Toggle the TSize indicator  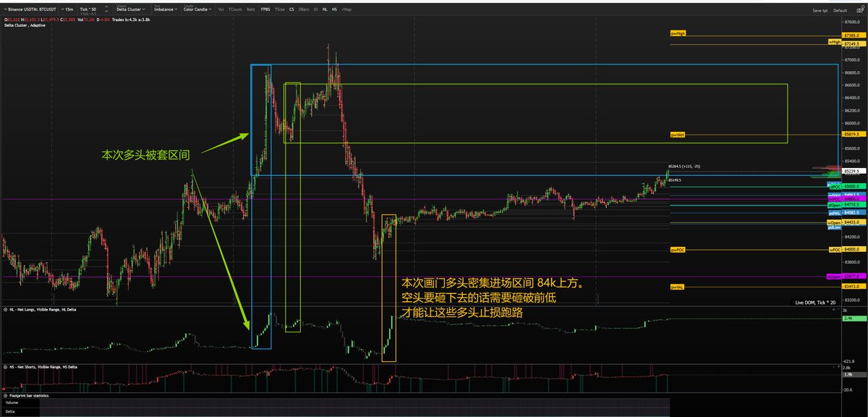[280, 10]
